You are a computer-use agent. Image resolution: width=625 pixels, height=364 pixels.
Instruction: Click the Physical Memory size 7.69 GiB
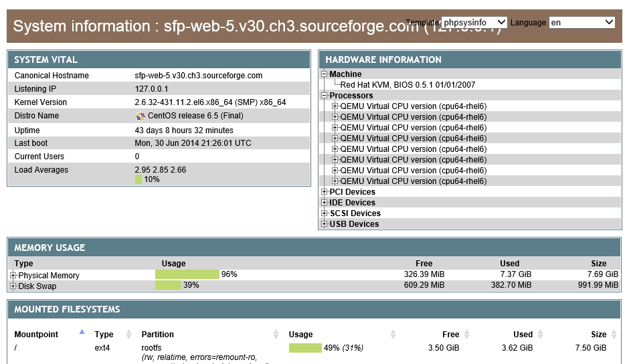[603, 274]
